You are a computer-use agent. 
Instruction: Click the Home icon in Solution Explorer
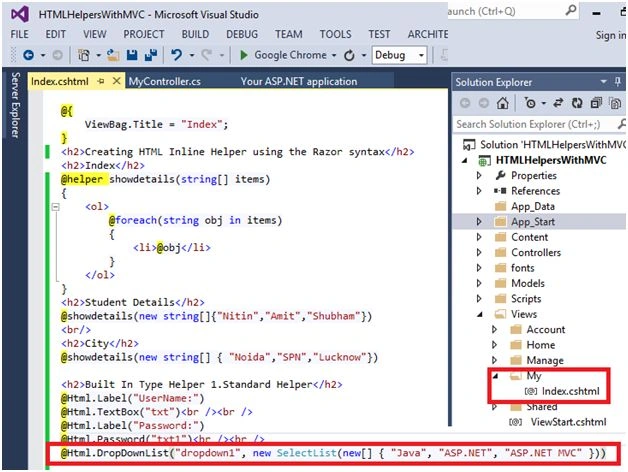[x=502, y=103]
